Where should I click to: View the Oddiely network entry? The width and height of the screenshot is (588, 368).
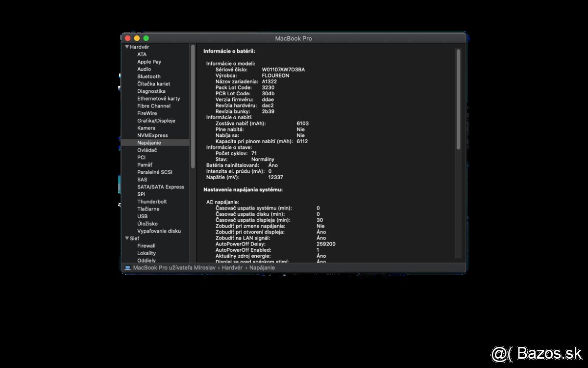click(x=146, y=260)
